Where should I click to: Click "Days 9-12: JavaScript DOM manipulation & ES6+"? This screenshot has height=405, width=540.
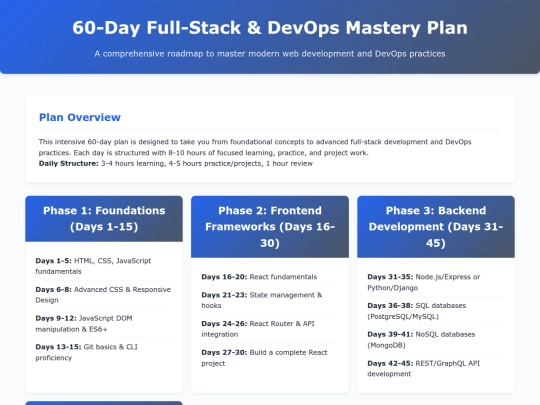(103, 323)
